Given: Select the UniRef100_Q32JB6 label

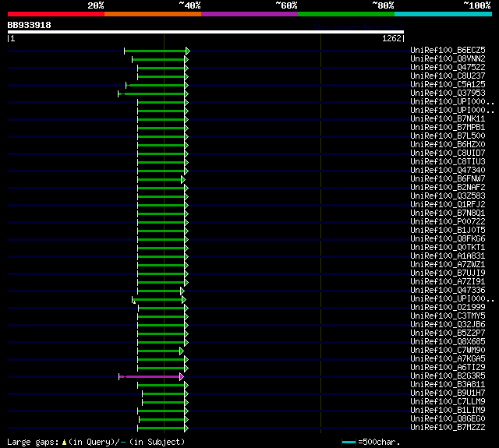Looking at the screenshot, I should (x=448, y=325).
